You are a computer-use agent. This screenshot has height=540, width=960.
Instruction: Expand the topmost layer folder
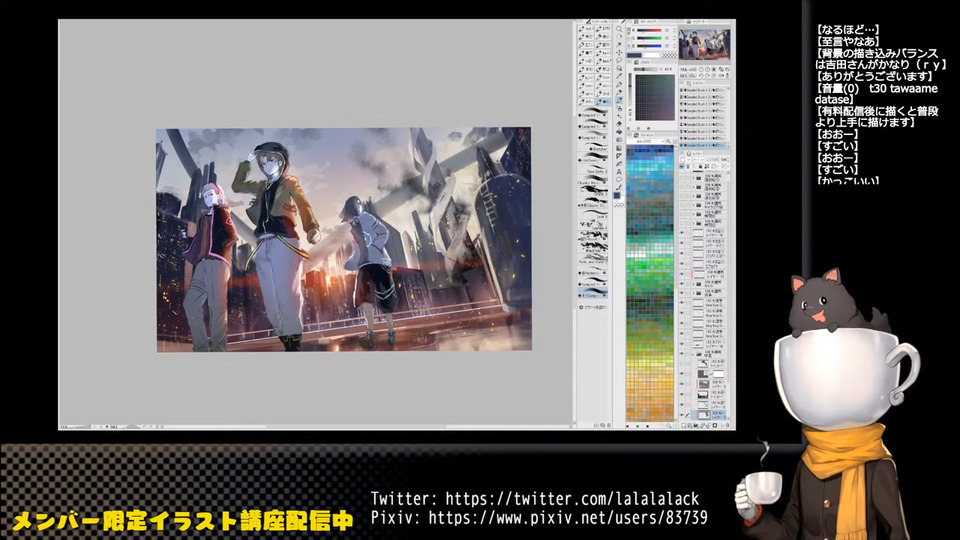pos(694,178)
